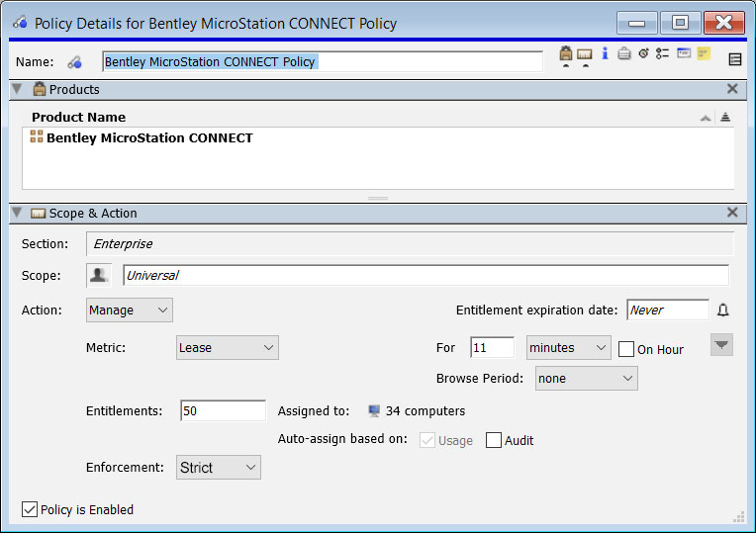Screen dimensions: 756x533
Task: Click the small window-shaped toolbar icon
Action: pyautogui.click(x=683, y=53)
